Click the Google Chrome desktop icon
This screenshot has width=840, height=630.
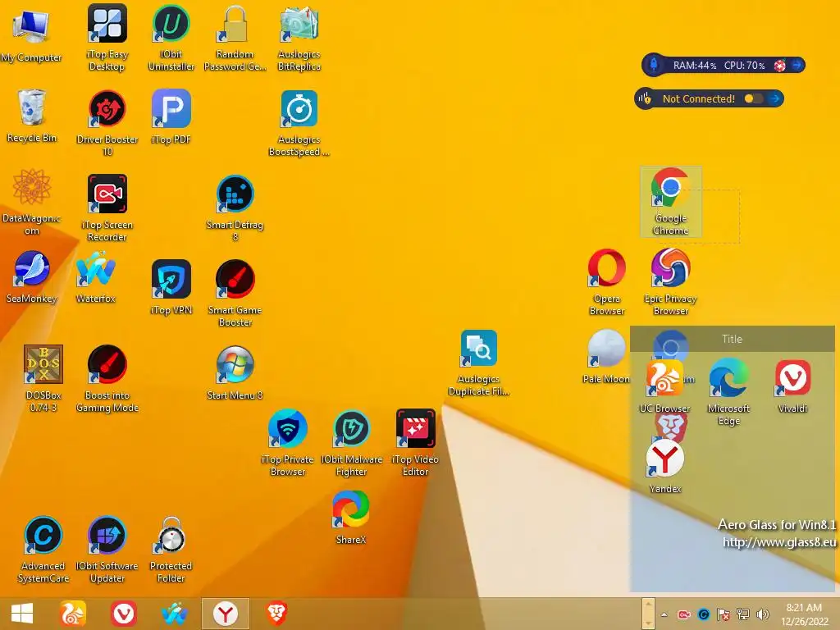coord(671,202)
